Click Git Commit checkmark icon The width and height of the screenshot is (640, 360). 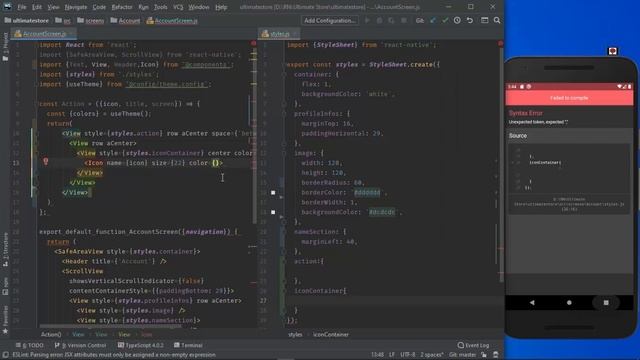tap(445, 20)
